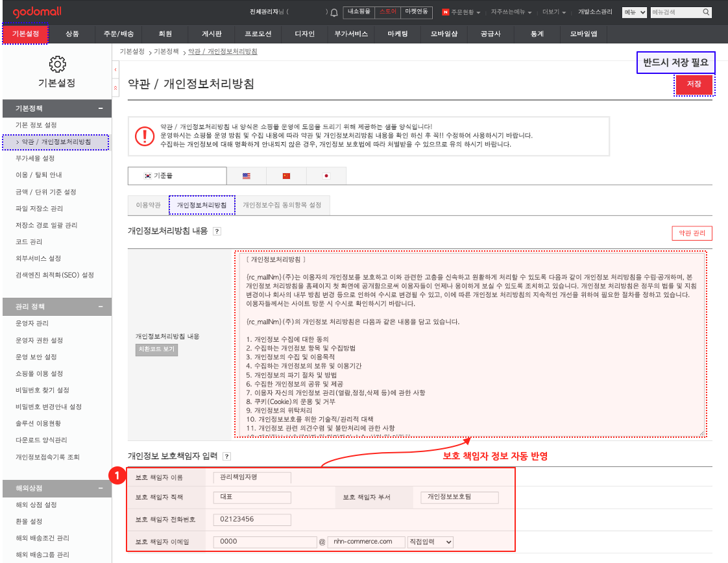Viewport: 728px width, 563px height.
Task: Click the red 저장 button
Action: click(694, 84)
